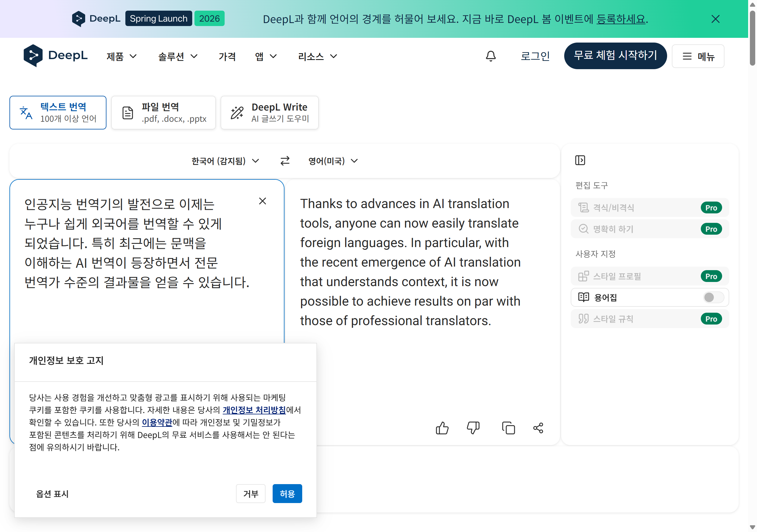757x532 pixels.
Task: Expand the 제품 navigation dropdown
Action: pyautogui.click(x=121, y=56)
